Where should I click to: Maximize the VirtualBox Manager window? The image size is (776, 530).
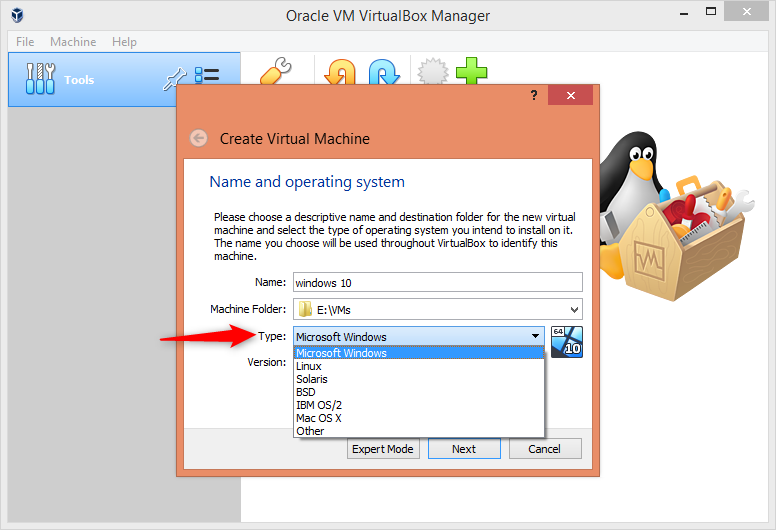(711, 12)
